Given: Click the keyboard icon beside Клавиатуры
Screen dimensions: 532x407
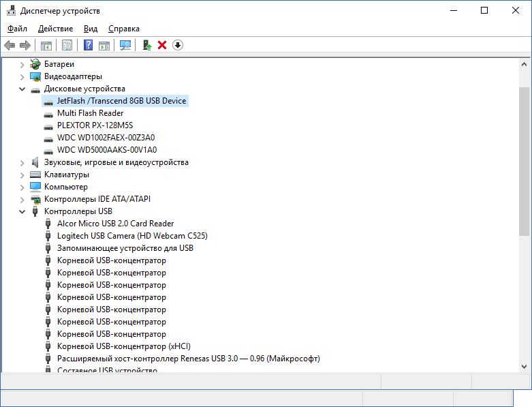Looking at the screenshot, I should 35,175.
